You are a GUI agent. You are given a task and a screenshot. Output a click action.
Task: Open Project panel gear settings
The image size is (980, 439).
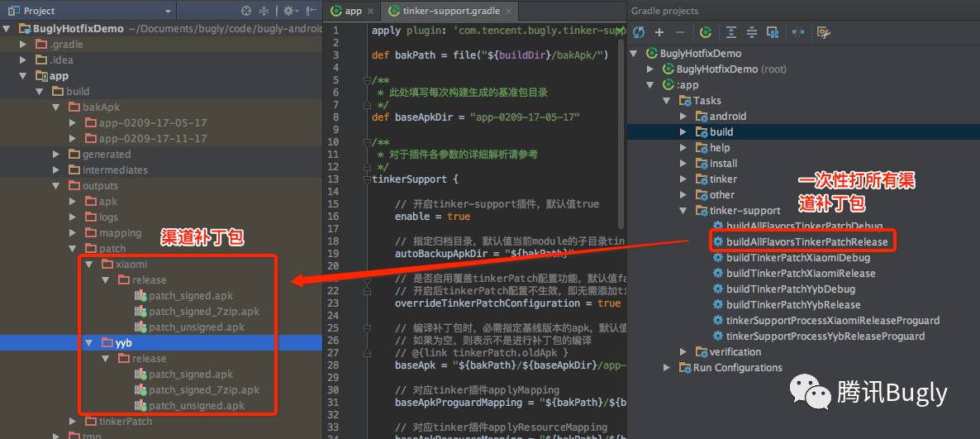tap(290, 11)
